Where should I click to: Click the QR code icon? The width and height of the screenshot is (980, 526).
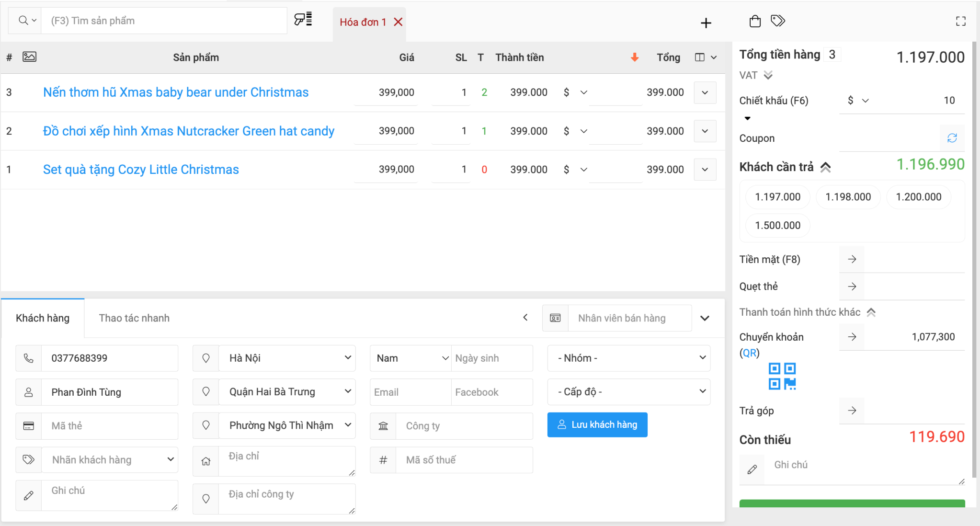pyautogui.click(x=782, y=376)
